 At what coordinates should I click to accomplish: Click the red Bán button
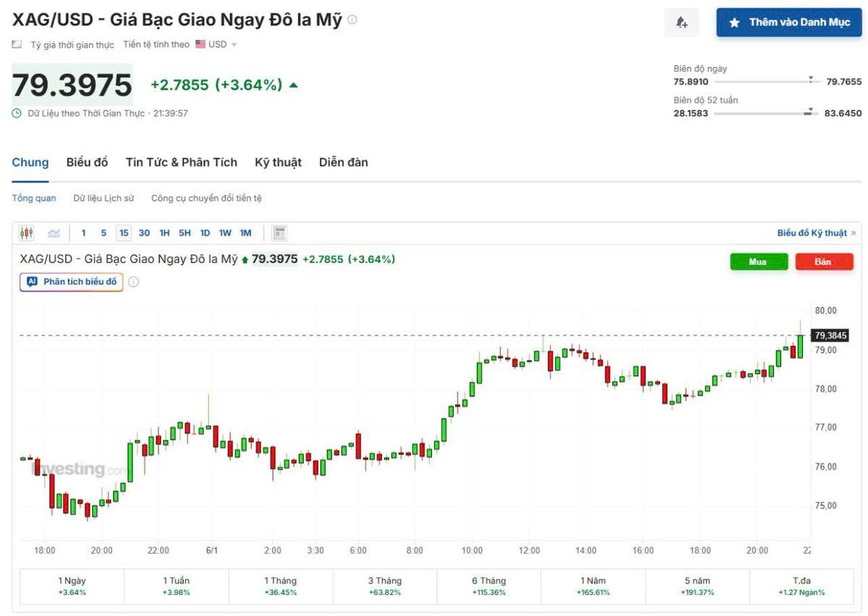(824, 262)
